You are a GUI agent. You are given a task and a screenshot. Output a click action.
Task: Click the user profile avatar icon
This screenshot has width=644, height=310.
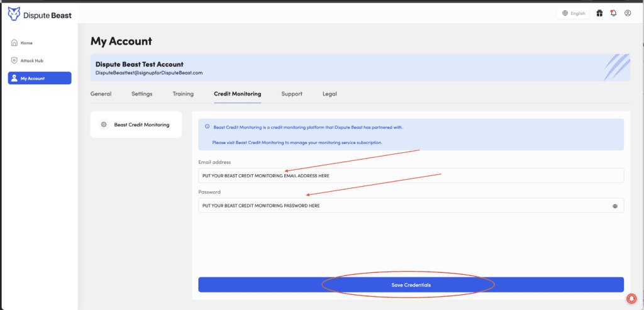(x=628, y=13)
